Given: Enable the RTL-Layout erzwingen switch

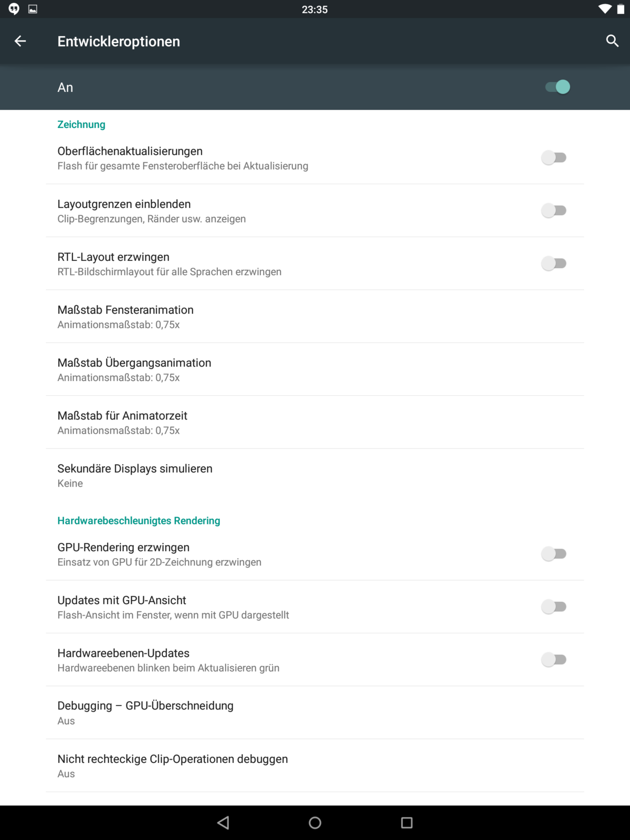Looking at the screenshot, I should (x=554, y=264).
